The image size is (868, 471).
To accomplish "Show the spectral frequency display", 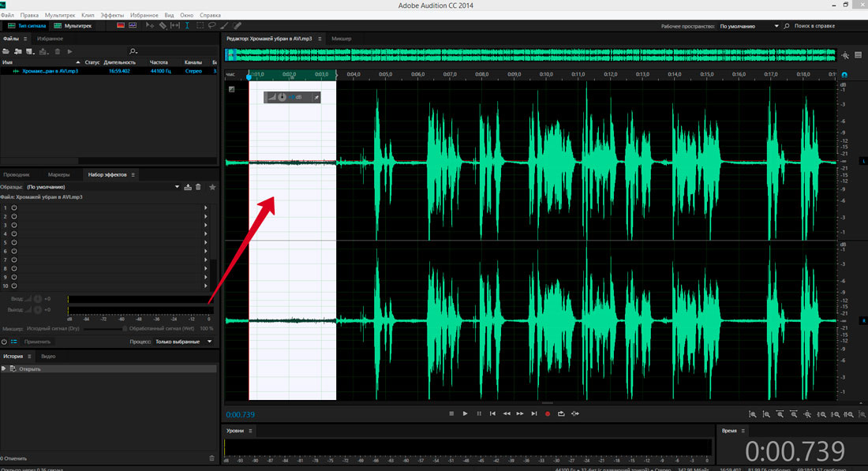I will tap(120, 25).
